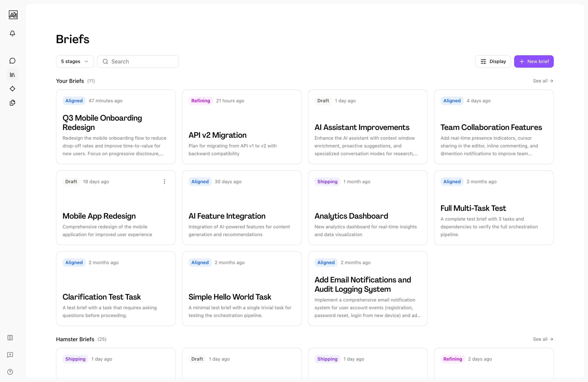This screenshot has height=382, width=588.
Task: Open the Team Collaboration Features card
Action: (494, 127)
